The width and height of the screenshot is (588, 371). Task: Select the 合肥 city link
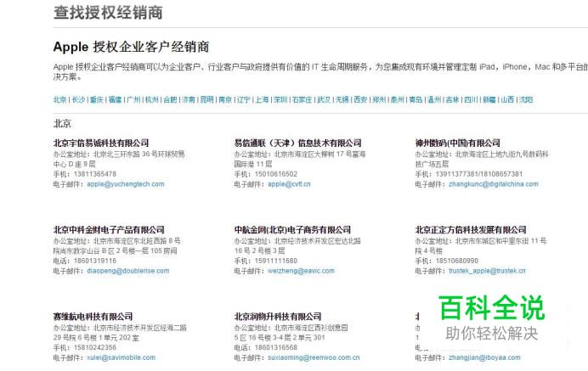tap(170, 99)
